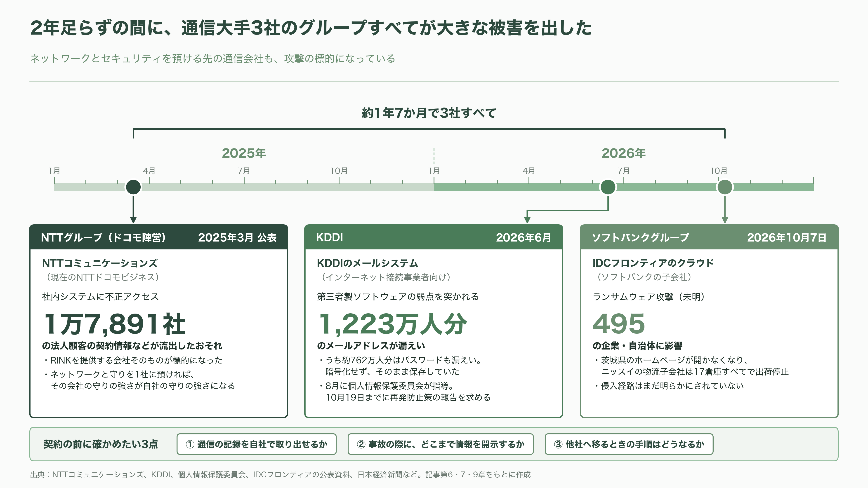Click the June 2026 timeline marker dot
This screenshot has width=868, height=488.
click(608, 187)
